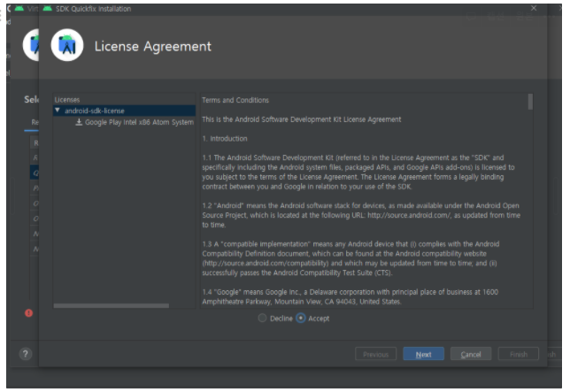Click the '1. Introduction' line in the license

[x=225, y=138]
